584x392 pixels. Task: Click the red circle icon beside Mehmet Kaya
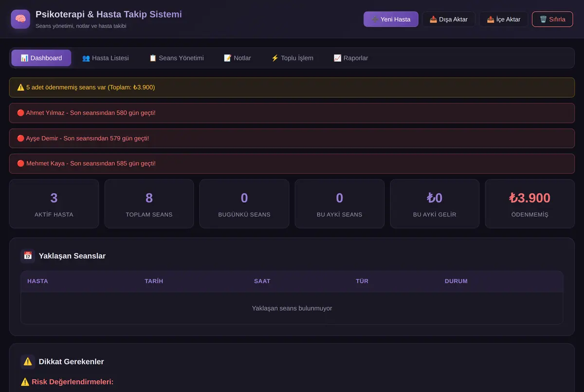[20, 163]
